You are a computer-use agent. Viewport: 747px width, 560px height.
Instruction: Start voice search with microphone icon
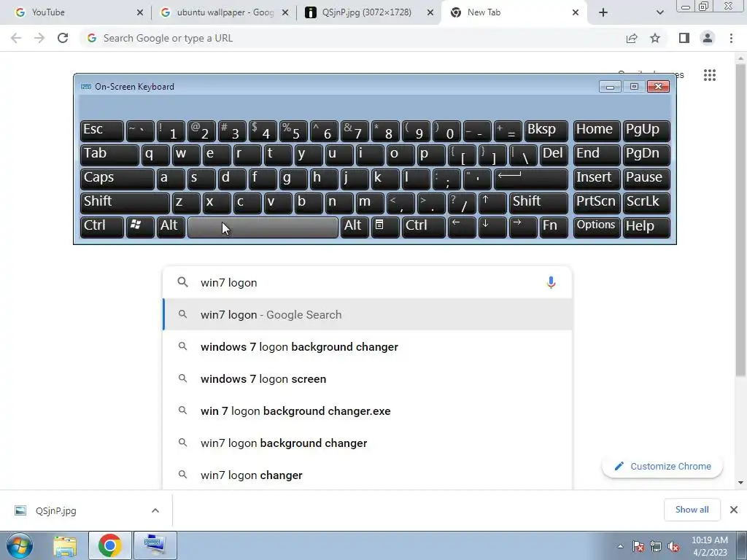551,282
